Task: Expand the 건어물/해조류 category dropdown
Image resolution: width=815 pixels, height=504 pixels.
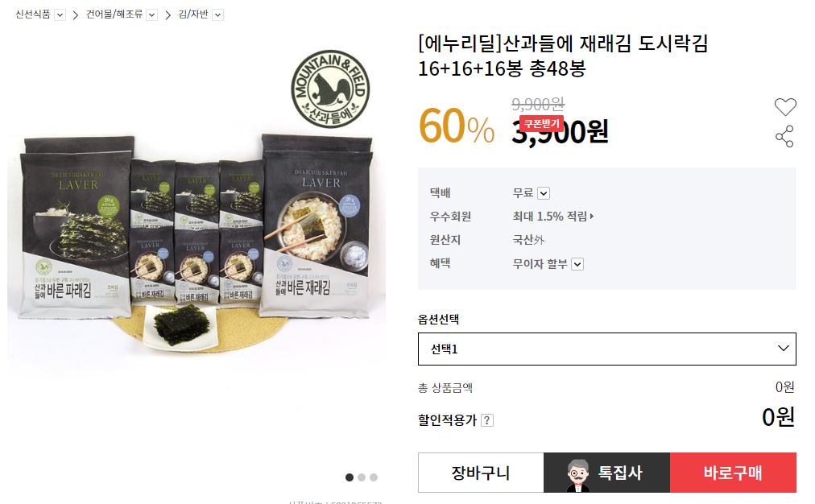Action: (151, 15)
